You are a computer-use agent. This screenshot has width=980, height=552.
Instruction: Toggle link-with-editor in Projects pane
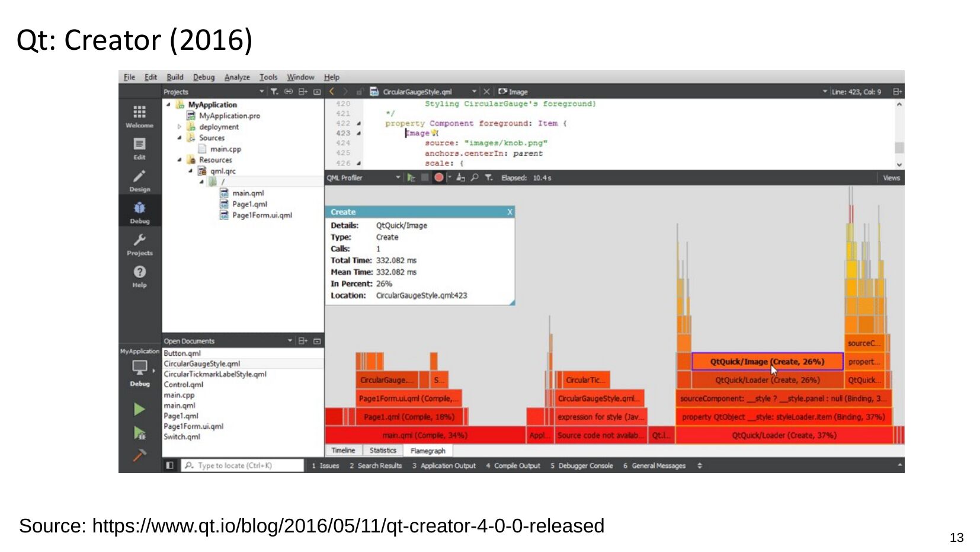pos(289,92)
